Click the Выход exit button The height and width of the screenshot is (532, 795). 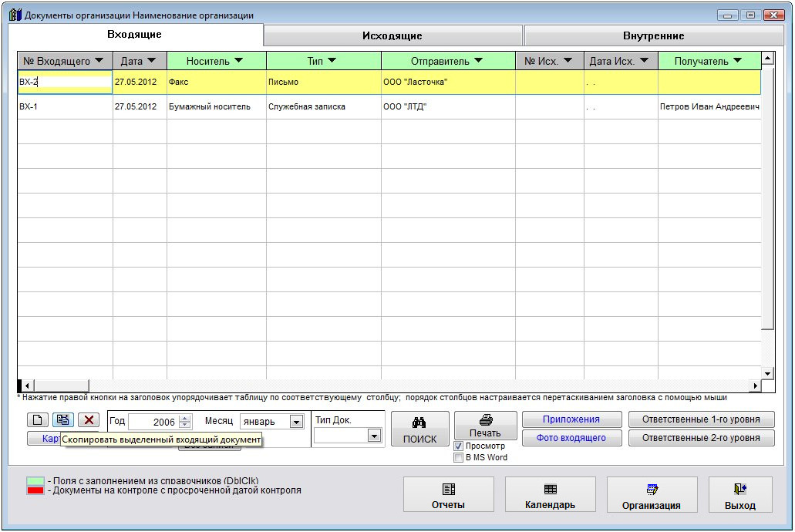pyautogui.click(x=740, y=494)
